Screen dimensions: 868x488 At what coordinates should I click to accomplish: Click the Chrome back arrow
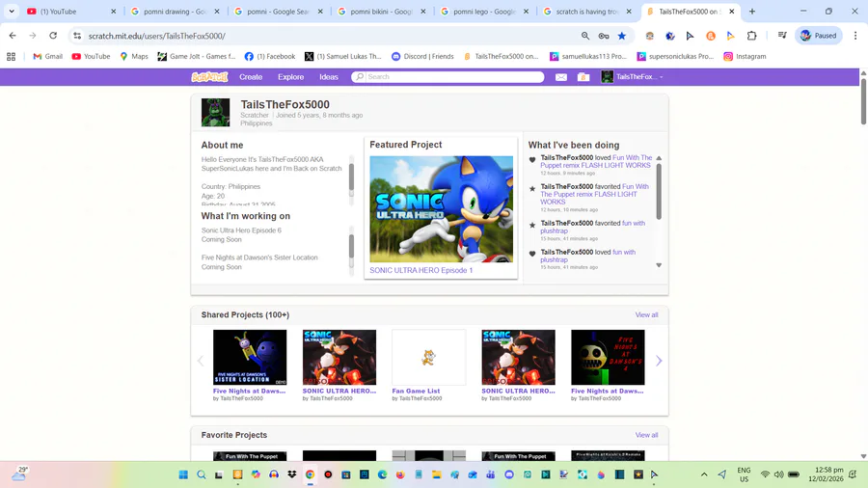pos(13,36)
